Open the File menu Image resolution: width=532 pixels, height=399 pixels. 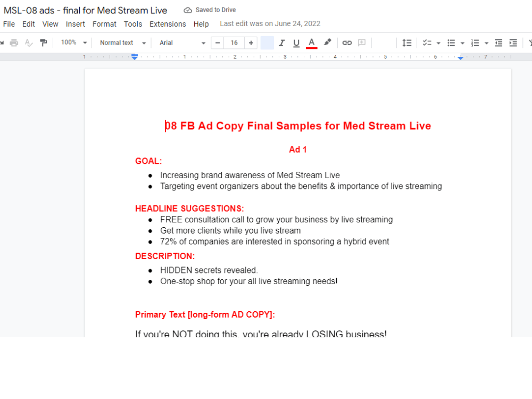(9, 24)
